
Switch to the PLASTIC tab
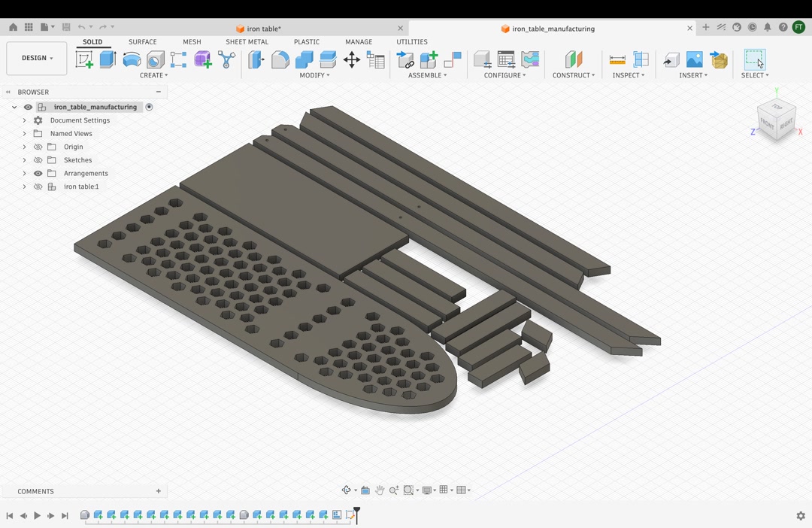tap(307, 42)
